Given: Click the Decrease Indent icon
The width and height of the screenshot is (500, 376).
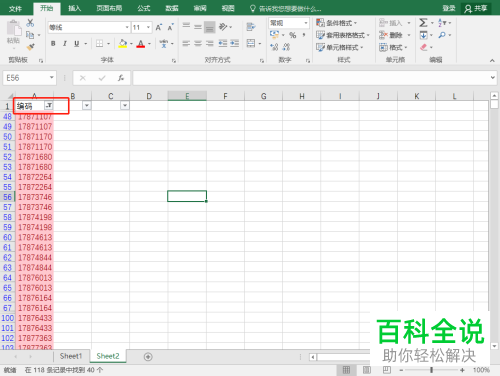Looking at the screenshot, I should pos(223,43).
